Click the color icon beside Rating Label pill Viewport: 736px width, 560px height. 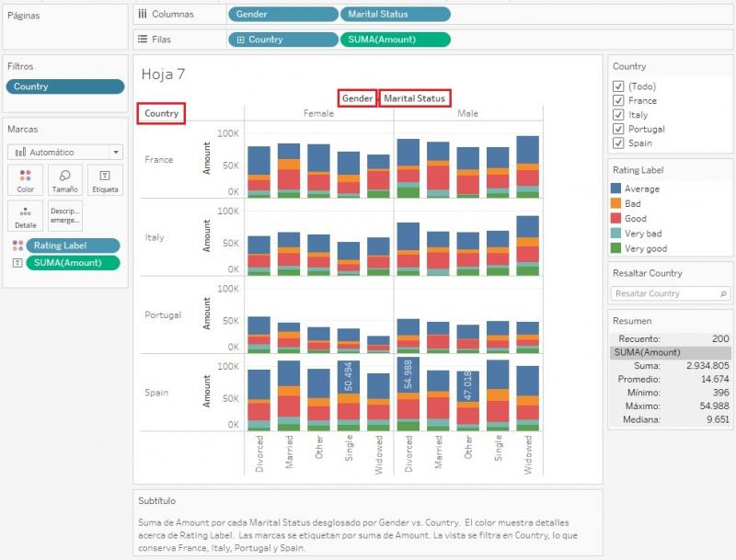coord(17,246)
